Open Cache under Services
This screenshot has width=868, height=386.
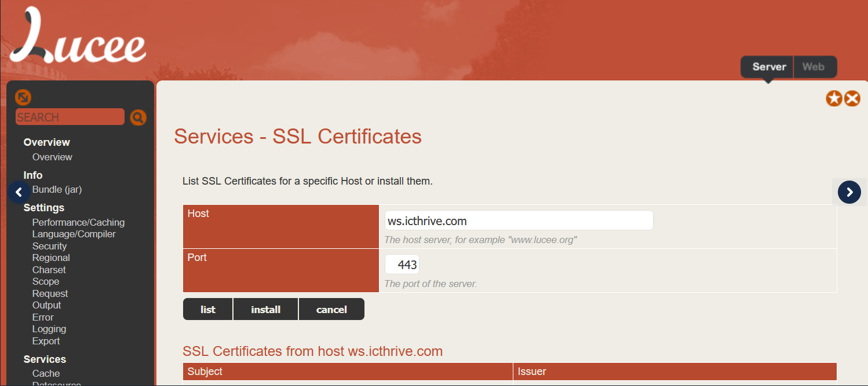46,373
